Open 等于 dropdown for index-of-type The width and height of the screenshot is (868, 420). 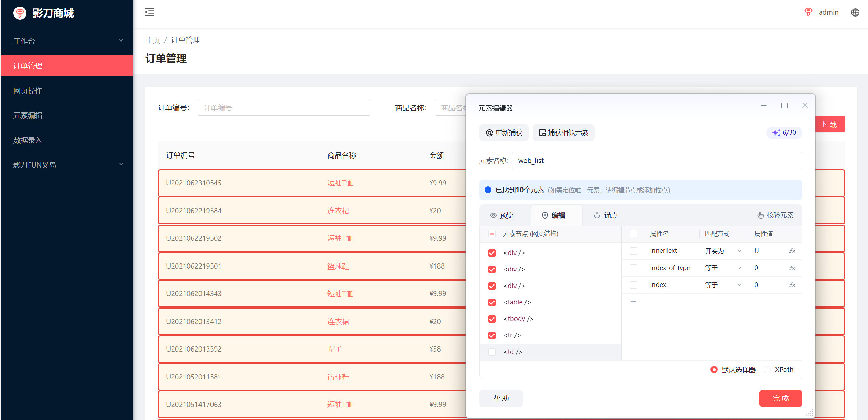click(x=723, y=268)
